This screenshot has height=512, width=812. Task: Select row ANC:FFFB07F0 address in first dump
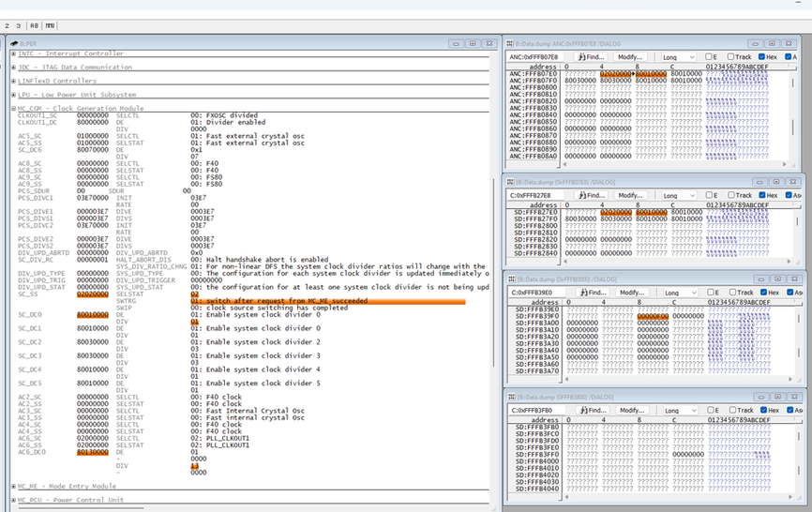tap(533, 81)
